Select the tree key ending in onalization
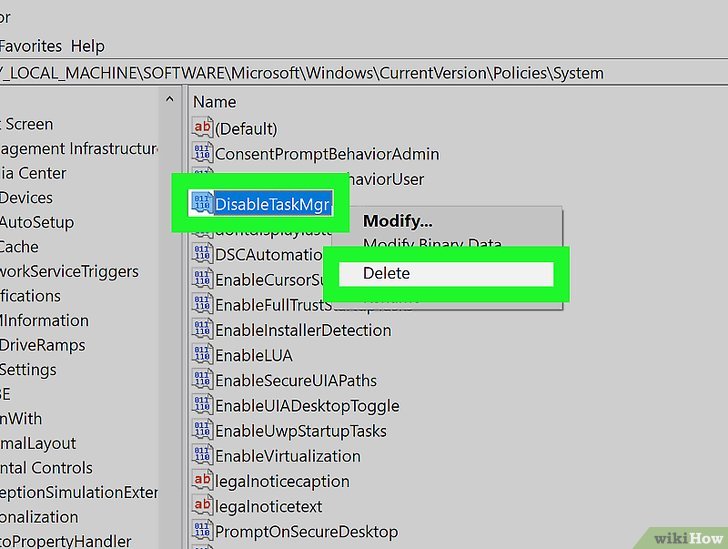Viewport: 728px width, 549px height. (x=39, y=517)
